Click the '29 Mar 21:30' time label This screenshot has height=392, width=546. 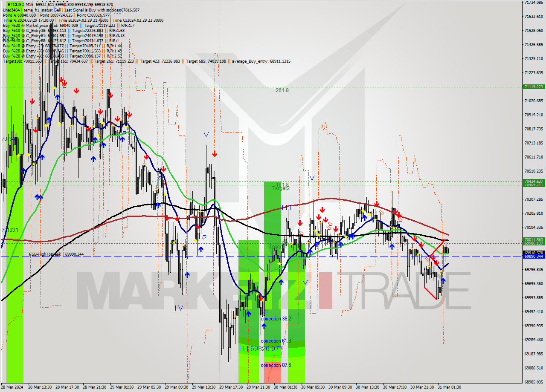[x=258, y=387]
